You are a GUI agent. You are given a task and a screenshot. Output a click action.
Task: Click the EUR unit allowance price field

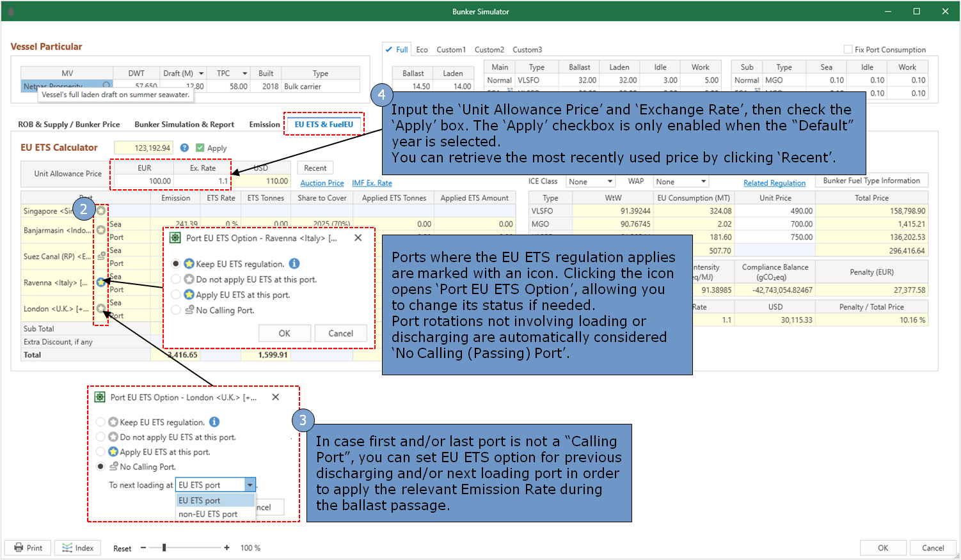point(144,181)
